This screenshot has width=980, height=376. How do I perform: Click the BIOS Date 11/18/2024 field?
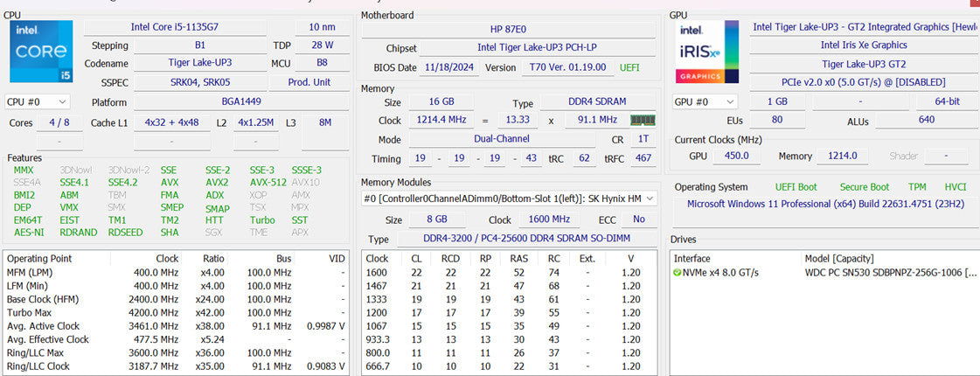click(x=449, y=67)
